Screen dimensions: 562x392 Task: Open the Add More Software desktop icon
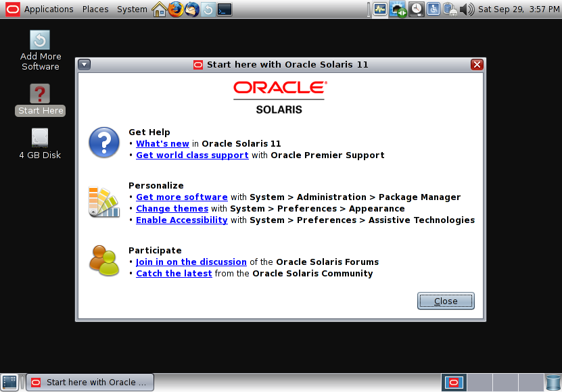40,51
